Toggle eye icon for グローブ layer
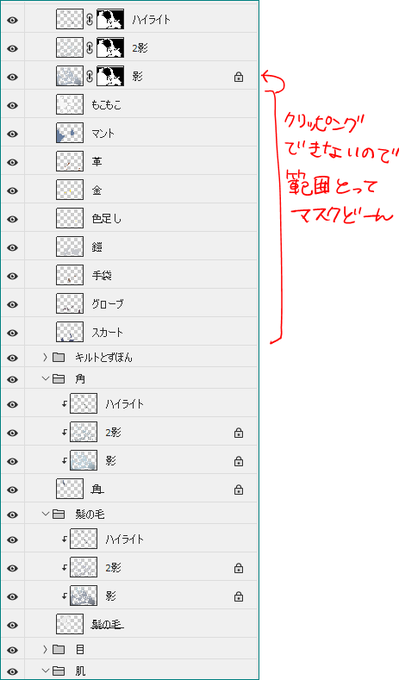Image resolution: width=399 pixels, height=680 pixels. tap(13, 304)
